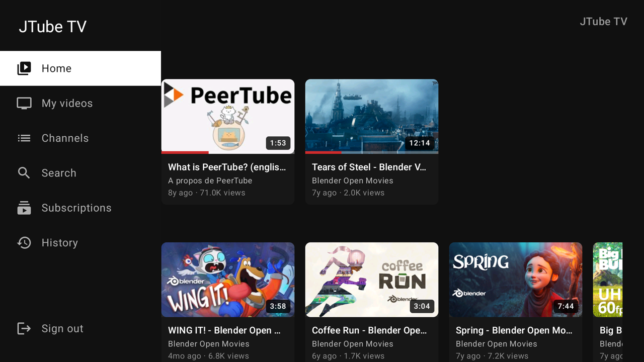Click the red progress bar under the PeerTube thumbnail
Screen dimensions: 644x362
coord(185,152)
